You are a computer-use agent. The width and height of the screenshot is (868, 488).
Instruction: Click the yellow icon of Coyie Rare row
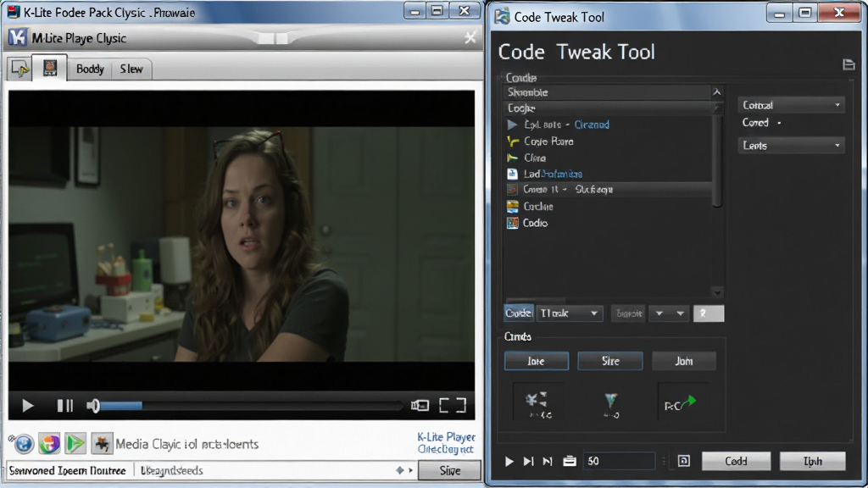pyautogui.click(x=513, y=141)
